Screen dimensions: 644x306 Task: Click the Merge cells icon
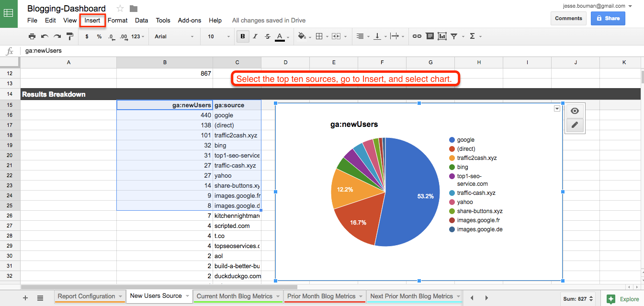336,36
